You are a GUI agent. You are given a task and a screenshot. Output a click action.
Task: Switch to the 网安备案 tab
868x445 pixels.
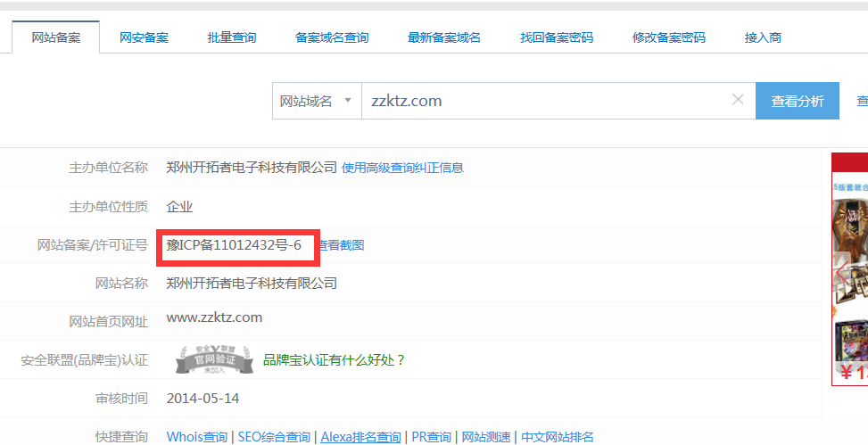pos(144,37)
